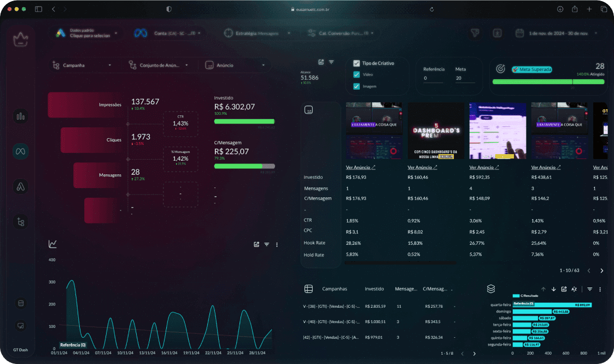This screenshot has width=614, height=364.
Task: Click the database sidebar icon
Action: [21, 303]
